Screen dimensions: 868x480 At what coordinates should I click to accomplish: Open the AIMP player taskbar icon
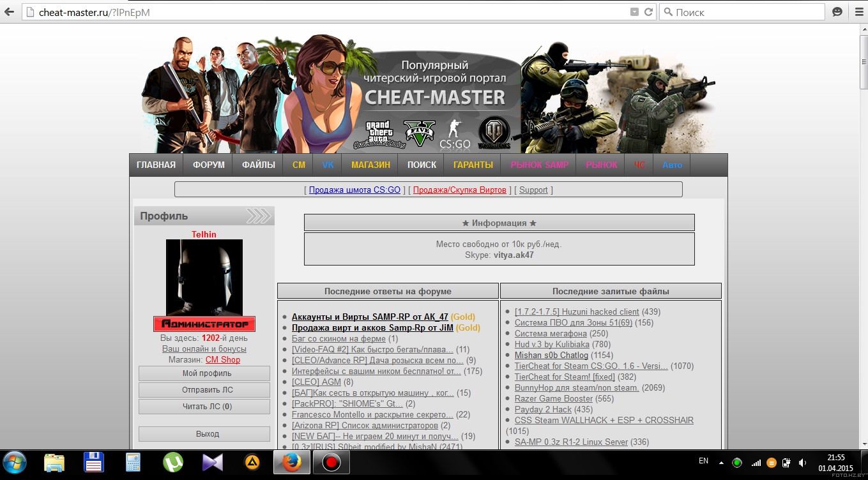pos(253,462)
